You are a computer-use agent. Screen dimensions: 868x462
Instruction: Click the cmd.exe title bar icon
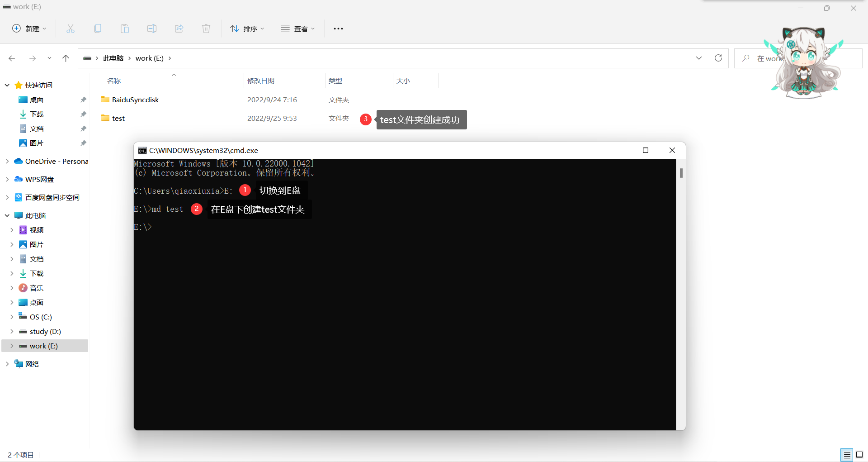(142, 150)
